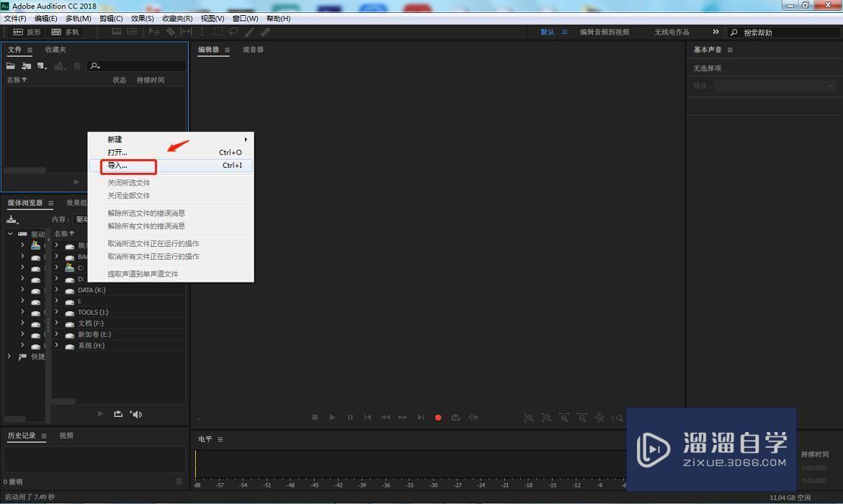Select the Time Selection tool
Viewport: 843px width, 504px height.
point(202,32)
